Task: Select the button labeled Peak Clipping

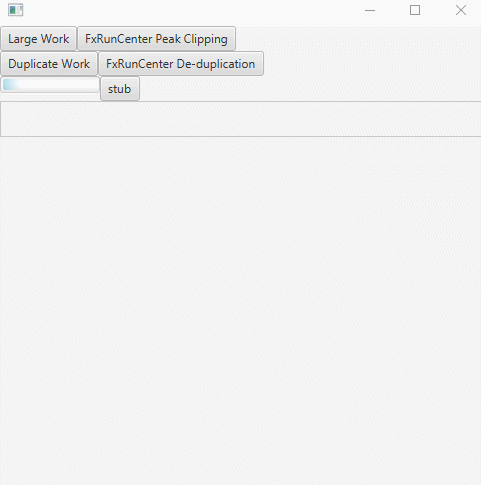Action: click(x=156, y=39)
